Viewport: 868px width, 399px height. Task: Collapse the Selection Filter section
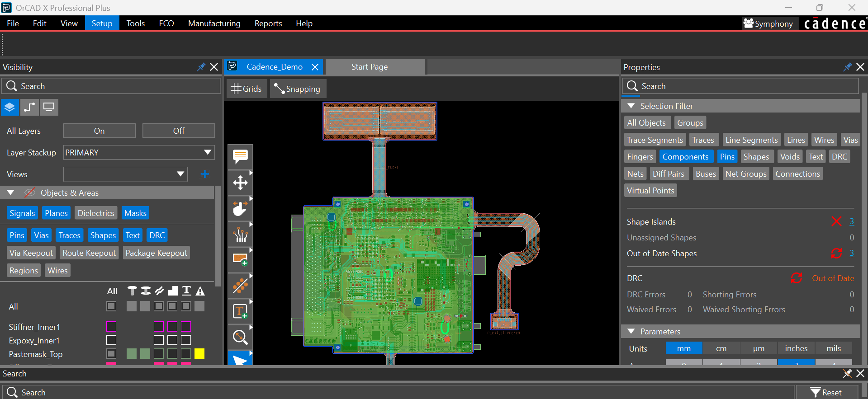click(x=631, y=106)
